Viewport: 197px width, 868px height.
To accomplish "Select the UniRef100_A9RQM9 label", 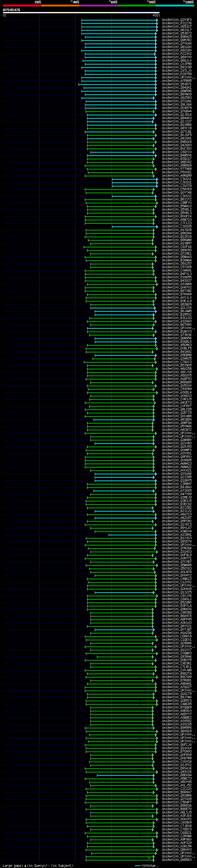I will (x=177, y=176).
